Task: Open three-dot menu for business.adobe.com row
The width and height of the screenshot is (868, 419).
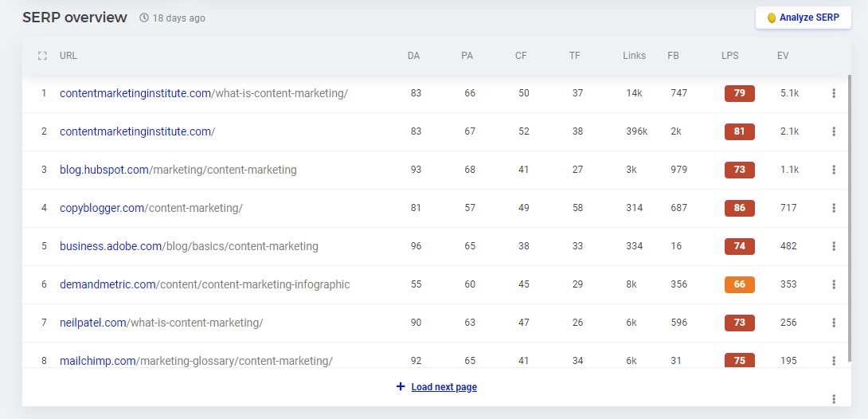Action: [834, 246]
